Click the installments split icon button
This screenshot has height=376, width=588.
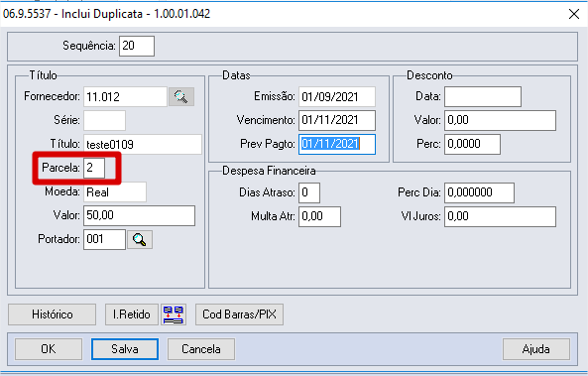click(x=174, y=314)
